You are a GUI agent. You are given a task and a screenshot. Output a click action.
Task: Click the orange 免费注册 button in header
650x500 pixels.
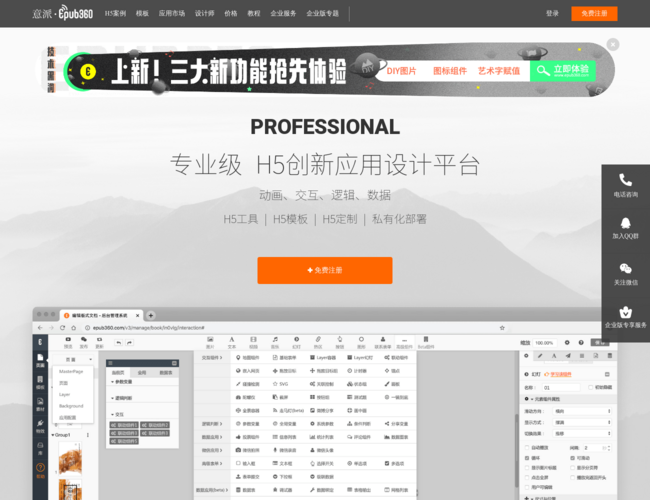[594, 13]
